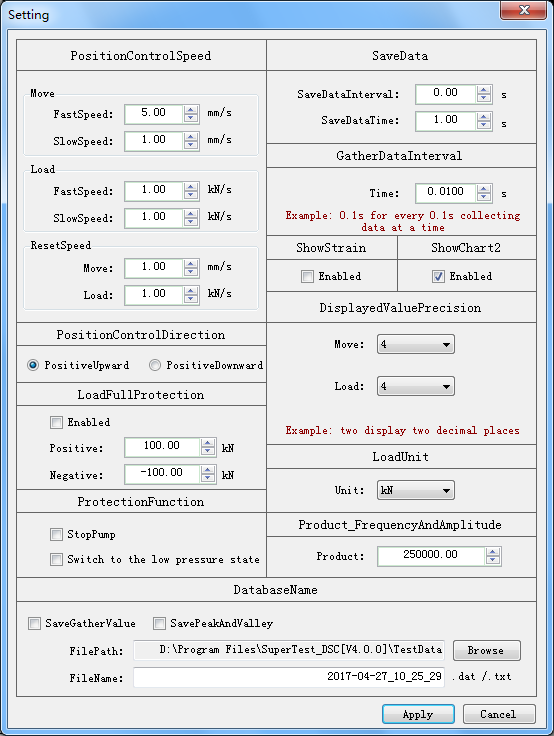This screenshot has width=554, height=736.
Task: Increase GatherDataInterval Time up arrow
Action: 484,189
